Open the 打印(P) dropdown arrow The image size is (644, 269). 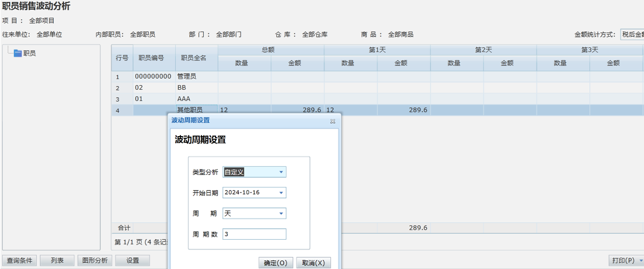click(641, 260)
